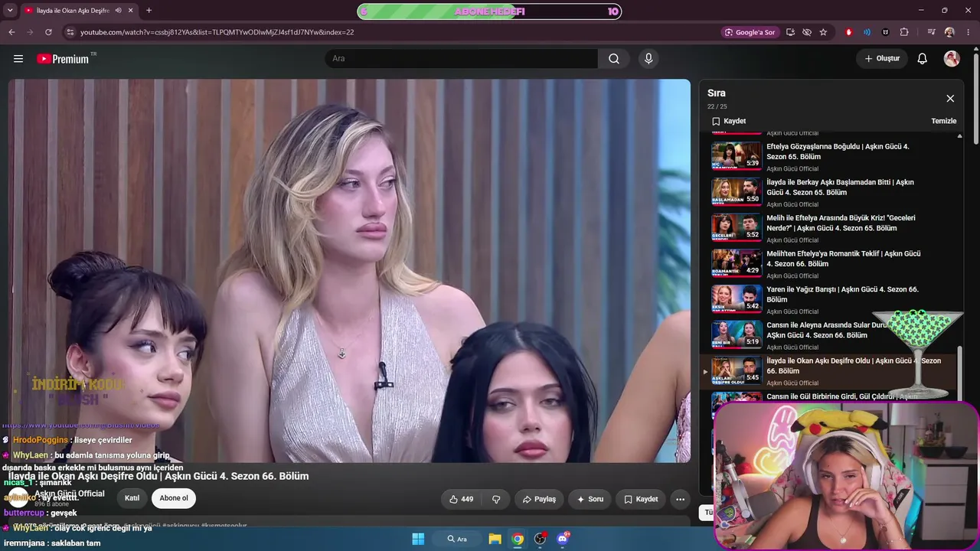Image resolution: width=980 pixels, height=551 pixels.
Task: Open OBS Studio from the taskbar
Action: 541,539
